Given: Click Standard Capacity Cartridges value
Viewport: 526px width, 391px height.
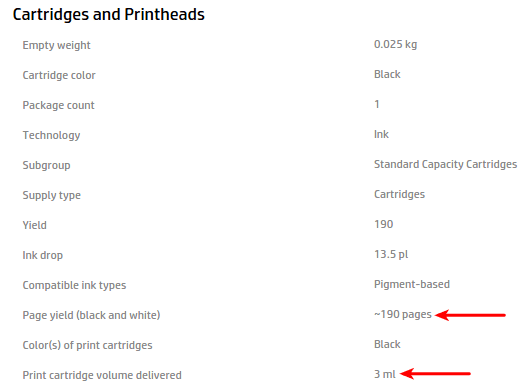Looking at the screenshot, I should pos(445,165).
